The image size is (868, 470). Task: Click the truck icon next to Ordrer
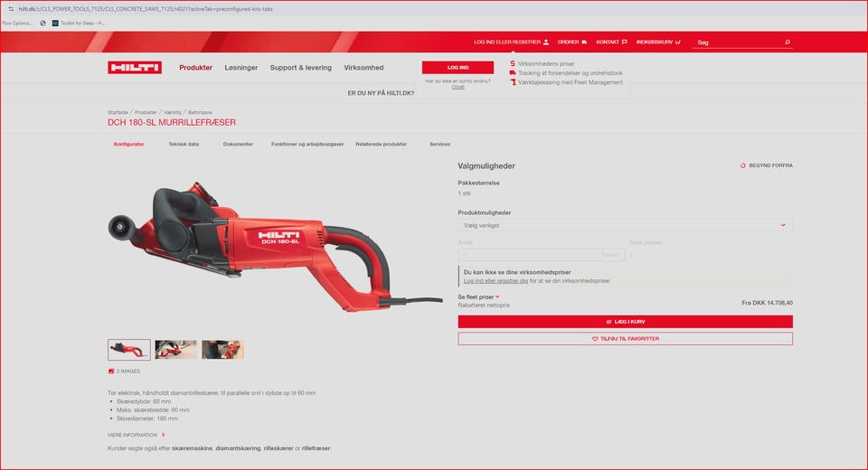tap(584, 42)
